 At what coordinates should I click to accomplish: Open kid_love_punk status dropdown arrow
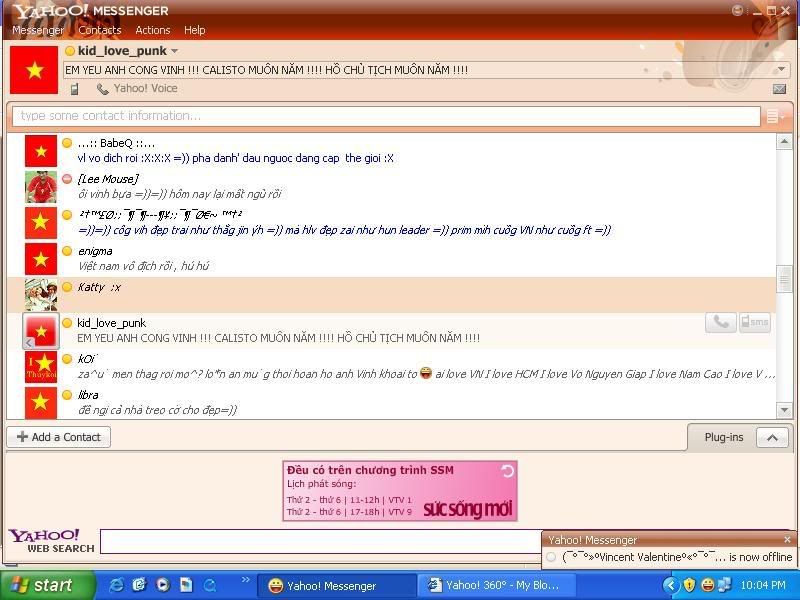pyautogui.click(x=174, y=51)
